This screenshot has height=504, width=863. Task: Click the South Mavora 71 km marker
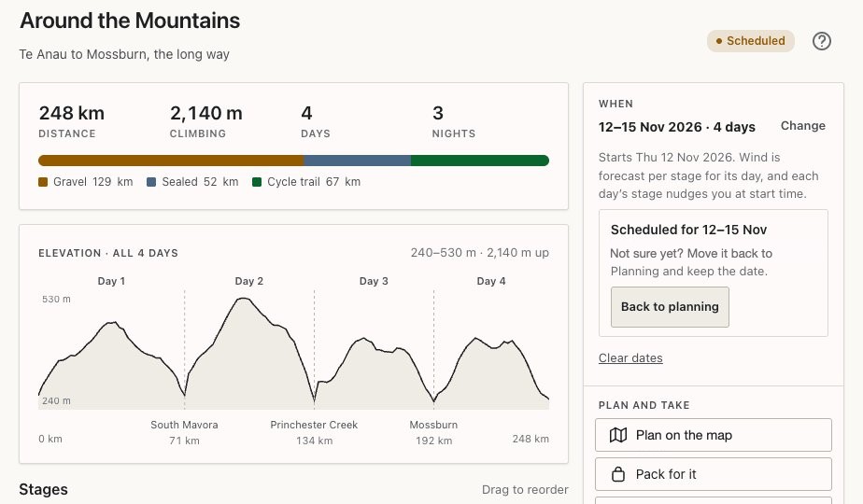coord(184,432)
